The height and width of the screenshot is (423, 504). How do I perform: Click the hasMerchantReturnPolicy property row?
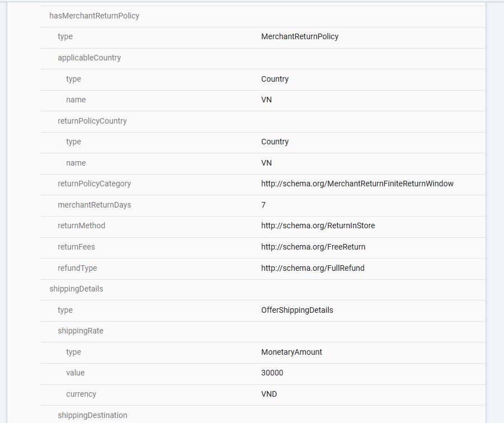[x=94, y=16]
